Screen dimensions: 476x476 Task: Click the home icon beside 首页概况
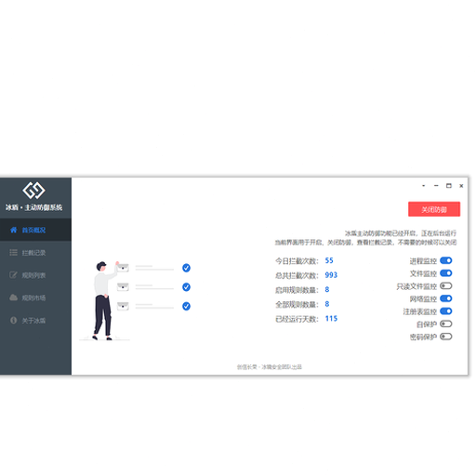pyautogui.click(x=14, y=230)
